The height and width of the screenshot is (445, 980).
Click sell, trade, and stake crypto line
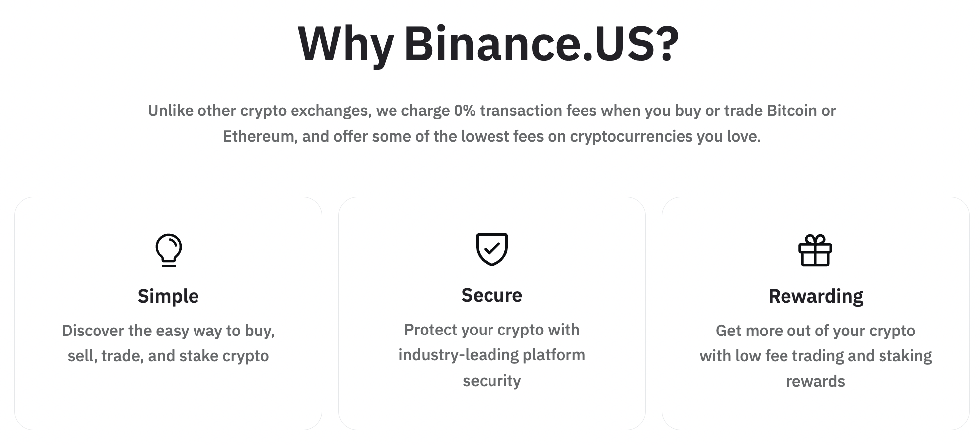point(168,356)
